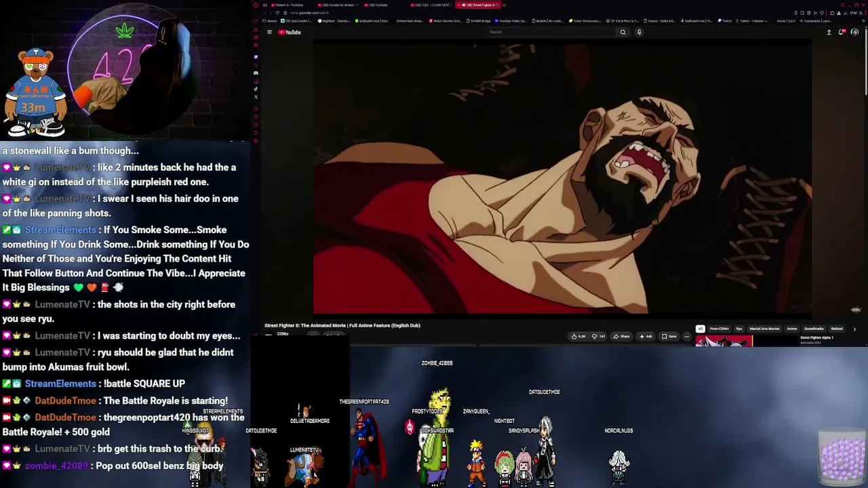Select the 'From CONtv' filter chip
Screen dimensions: 868x488
pyautogui.click(x=719, y=329)
